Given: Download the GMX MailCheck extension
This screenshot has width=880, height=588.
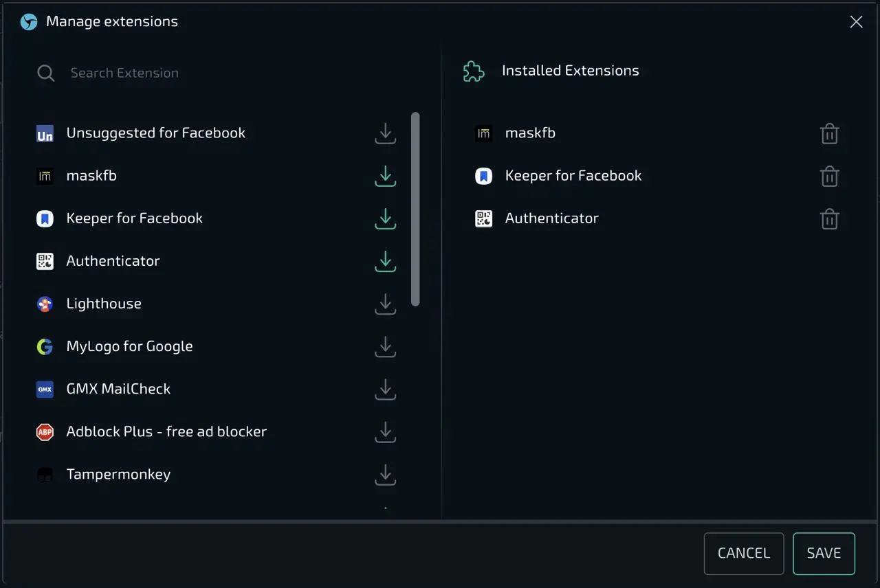Looking at the screenshot, I should click(385, 389).
